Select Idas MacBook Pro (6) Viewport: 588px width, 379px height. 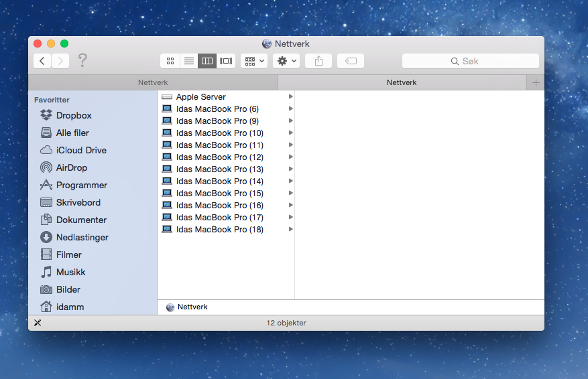click(226, 109)
